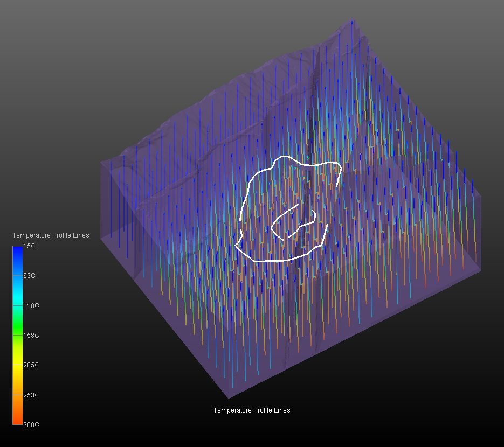Click the 300C legend label
This screenshot has height=447, width=504.
click(x=31, y=425)
